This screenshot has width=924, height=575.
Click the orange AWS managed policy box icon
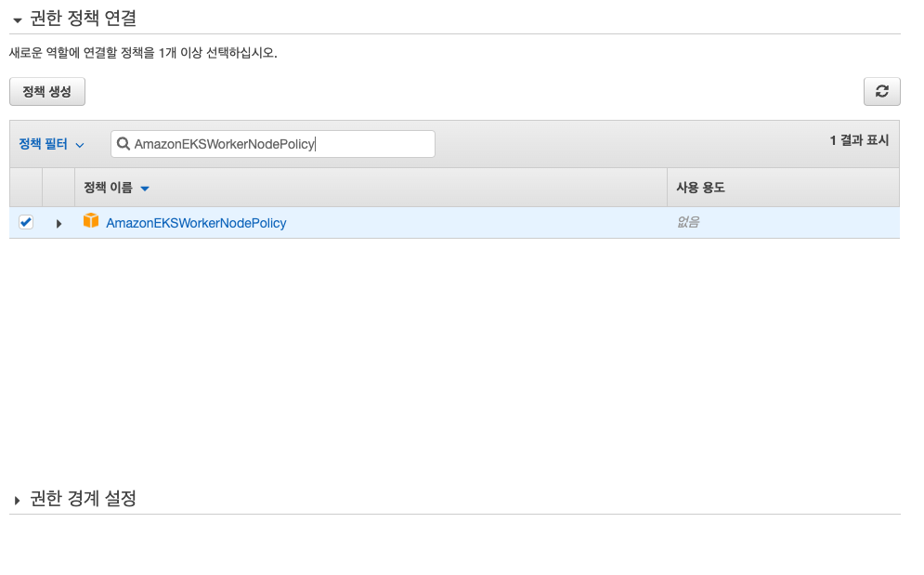(x=91, y=220)
